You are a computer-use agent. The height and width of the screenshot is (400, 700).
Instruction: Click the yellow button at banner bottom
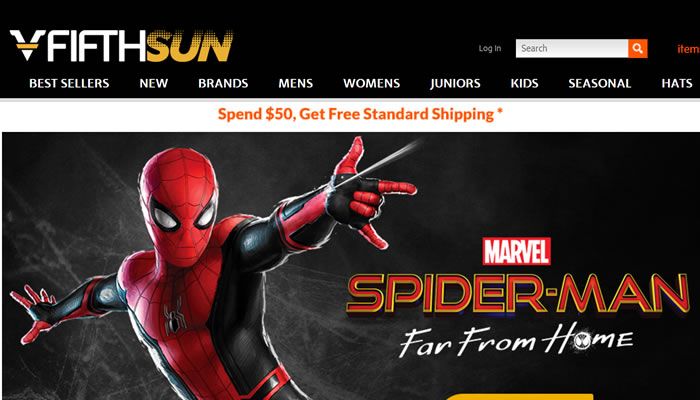point(519,396)
